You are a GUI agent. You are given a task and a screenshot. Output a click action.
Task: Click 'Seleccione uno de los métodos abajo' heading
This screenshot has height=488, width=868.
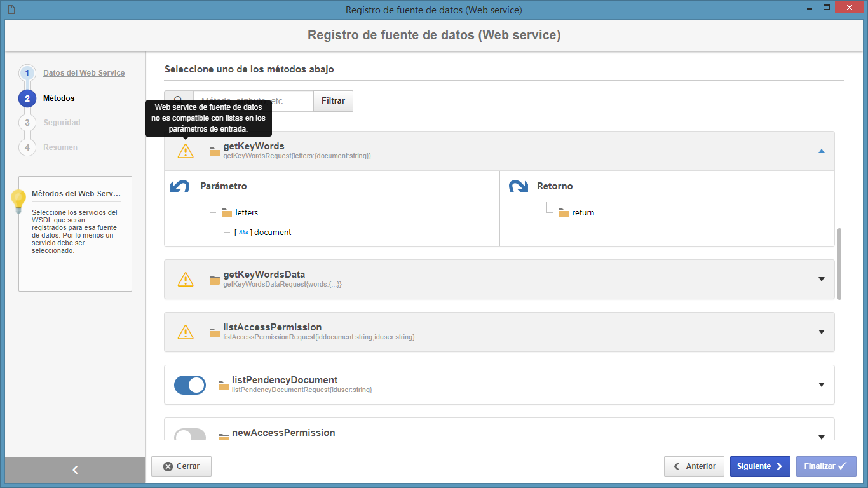pos(249,69)
